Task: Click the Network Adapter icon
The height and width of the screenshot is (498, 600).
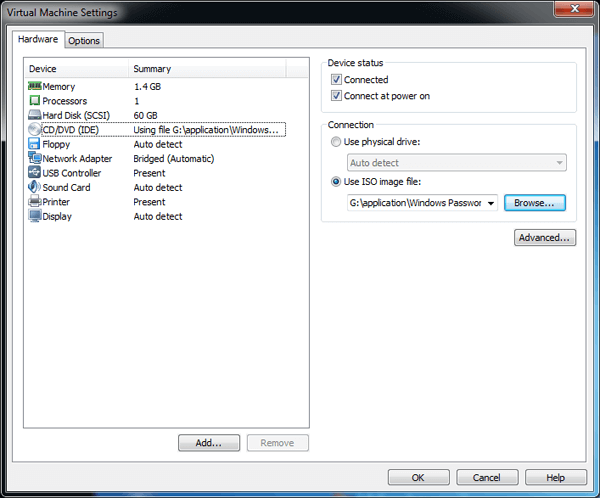Action: coord(34,158)
